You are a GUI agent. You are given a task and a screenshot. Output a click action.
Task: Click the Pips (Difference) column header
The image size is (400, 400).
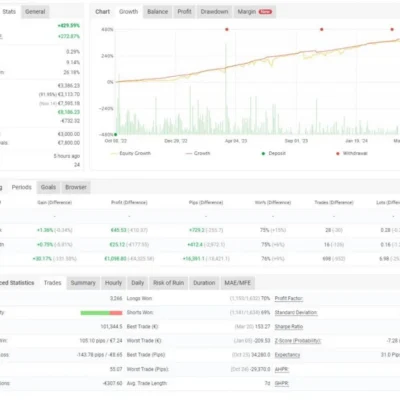206,202
